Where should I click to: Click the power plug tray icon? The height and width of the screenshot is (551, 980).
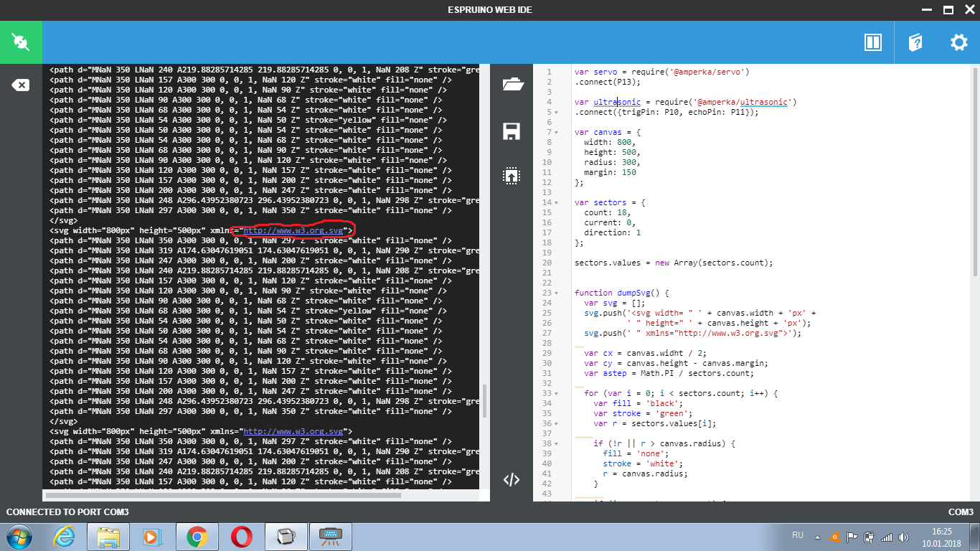[870, 536]
